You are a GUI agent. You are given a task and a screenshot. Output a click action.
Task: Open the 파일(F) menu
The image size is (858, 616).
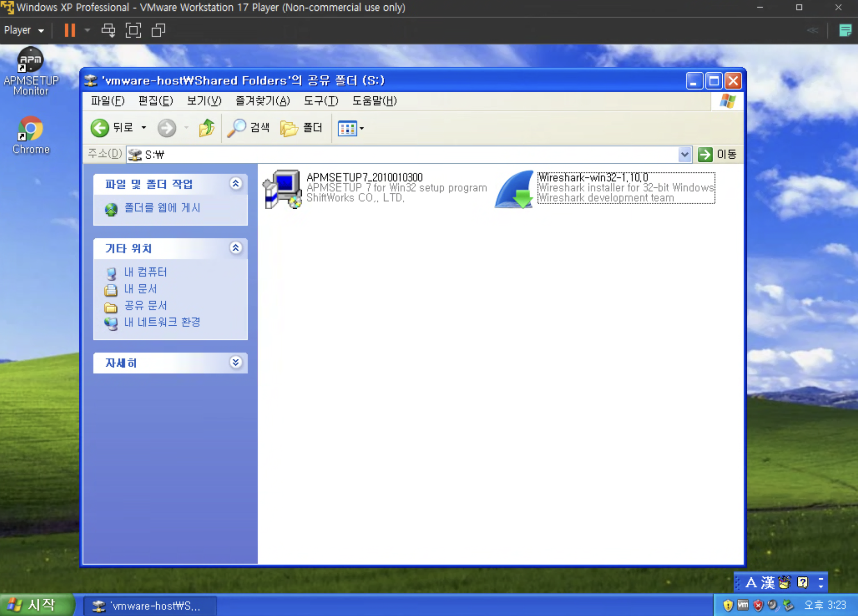point(107,101)
